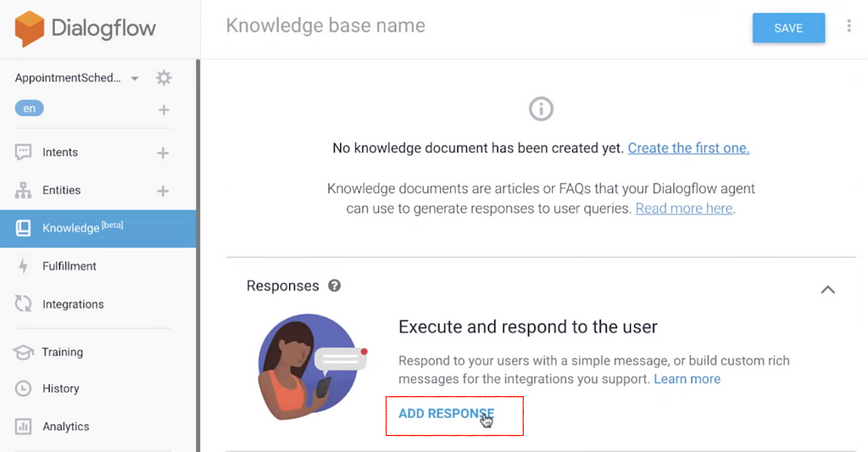Click the SAVE button
The image size is (868, 452).
(788, 28)
